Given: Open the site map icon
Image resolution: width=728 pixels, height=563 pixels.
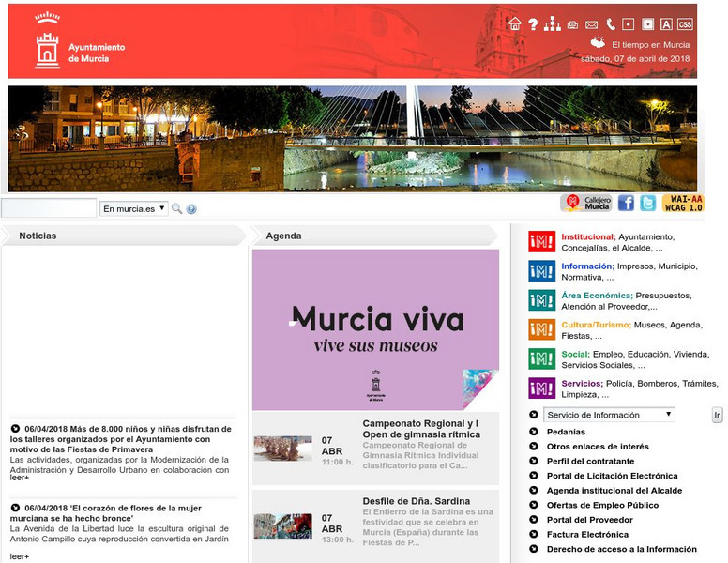Looking at the screenshot, I should [x=552, y=23].
